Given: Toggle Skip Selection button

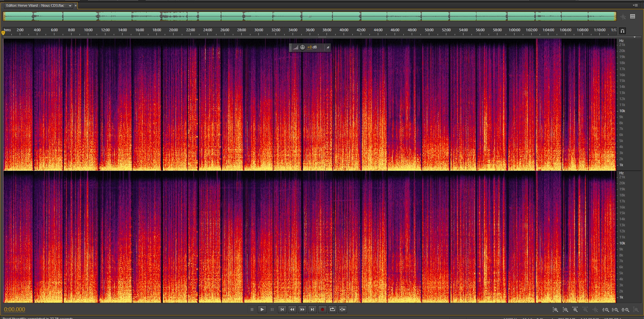Looking at the screenshot, I should tap(342, 310).
